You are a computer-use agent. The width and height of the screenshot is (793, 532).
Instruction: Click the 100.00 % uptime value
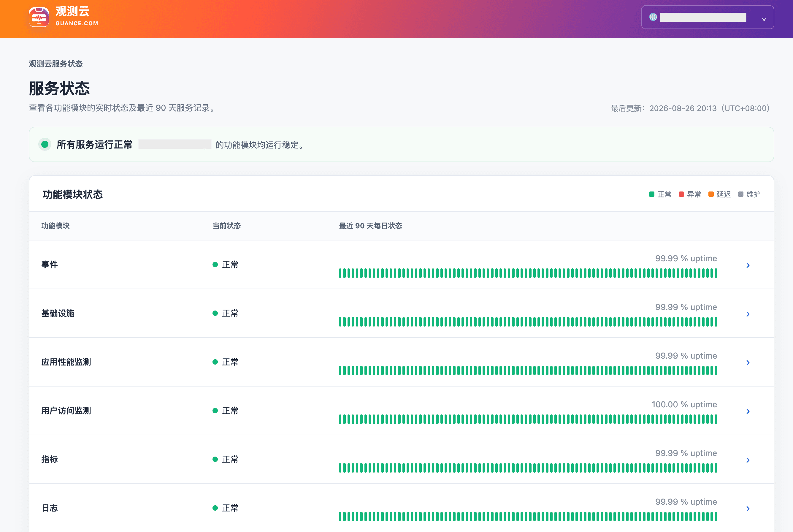click(684, 404)
